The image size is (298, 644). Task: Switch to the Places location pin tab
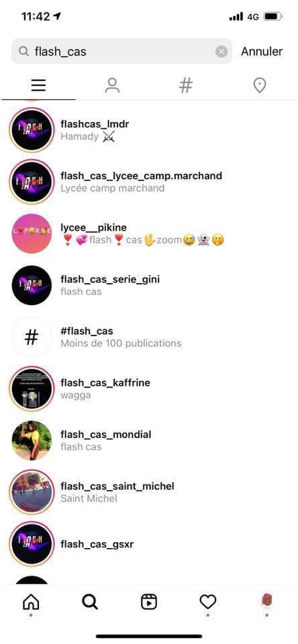(260, 85)
